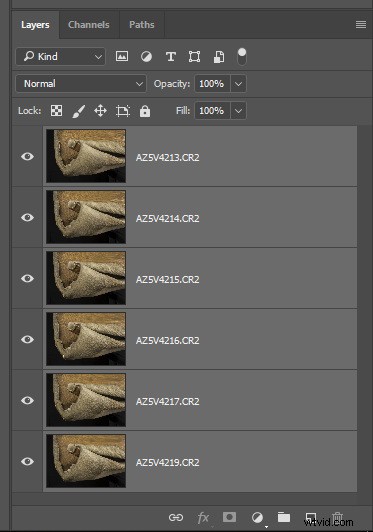Lock layer position

(x=100, y=111)
